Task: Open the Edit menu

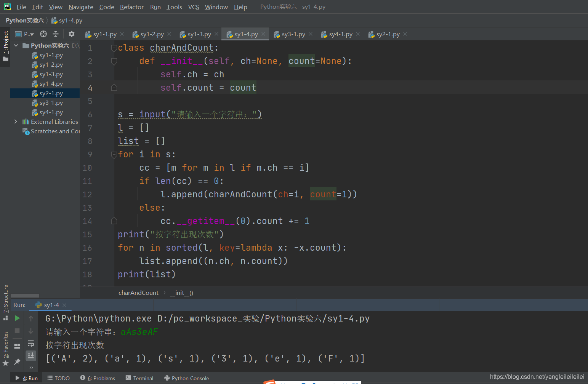Action: [x=38, y=7]
